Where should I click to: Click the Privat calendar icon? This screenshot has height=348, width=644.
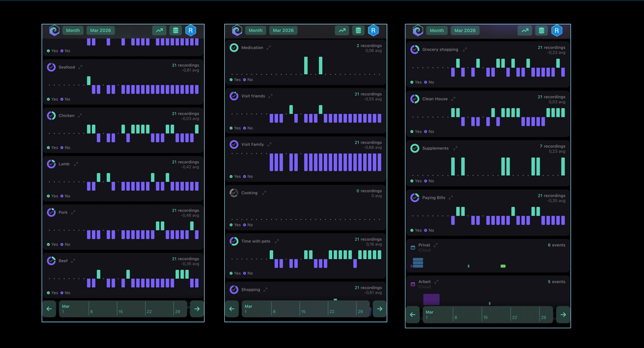(x=413, y=246)
